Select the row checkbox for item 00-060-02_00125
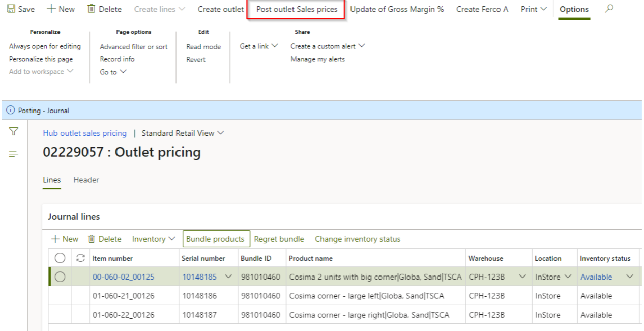The height and width of the screenshot is (331, 644). (60, 277)
